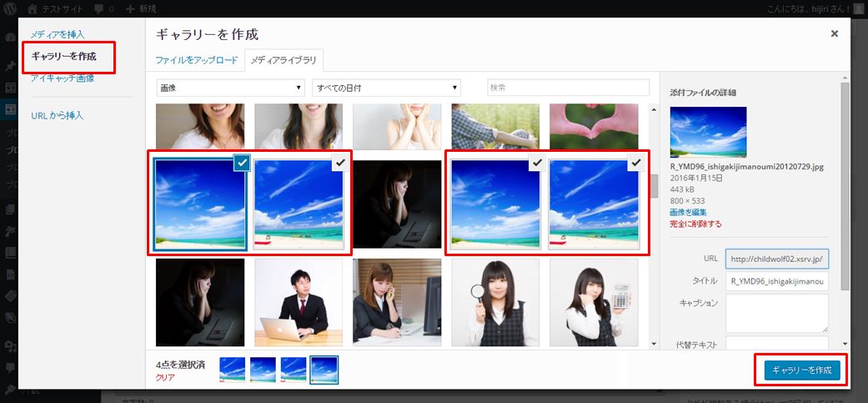The image size is (868, 403).
Task: Select the girl with magnifying glass thumbnail
Action: click(x=495, y=302)
